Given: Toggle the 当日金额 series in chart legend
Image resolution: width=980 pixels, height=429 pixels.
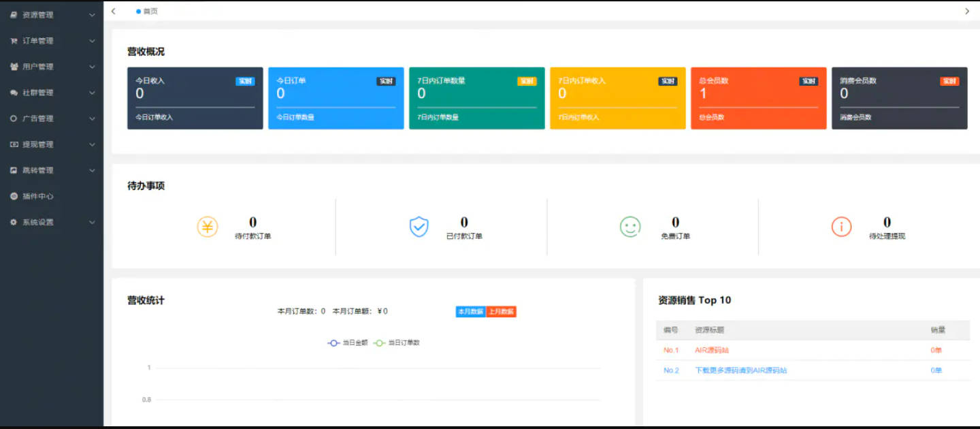Looking at the screenshot, I should coord(348,343).
